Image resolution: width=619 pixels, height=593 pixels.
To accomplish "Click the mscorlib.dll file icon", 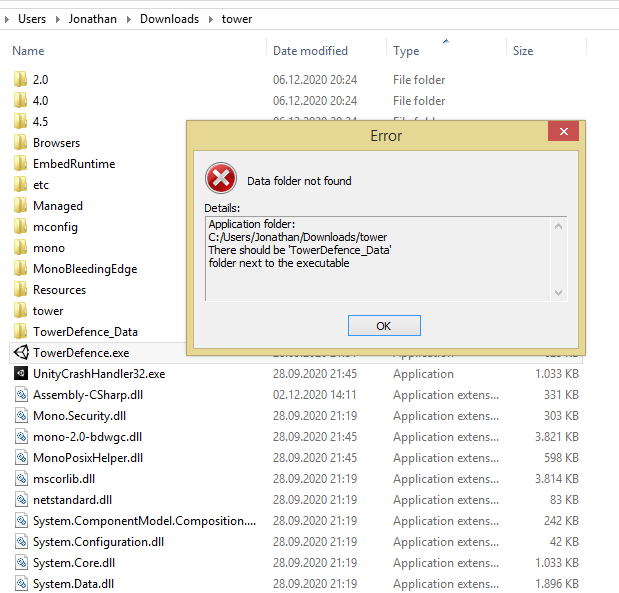I will 20,478.
